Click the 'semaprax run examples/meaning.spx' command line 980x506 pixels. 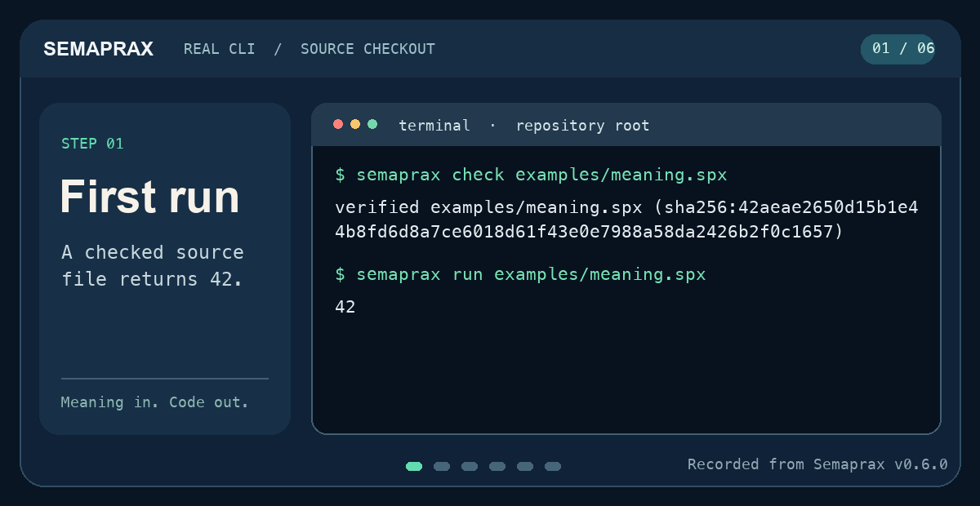520,275
